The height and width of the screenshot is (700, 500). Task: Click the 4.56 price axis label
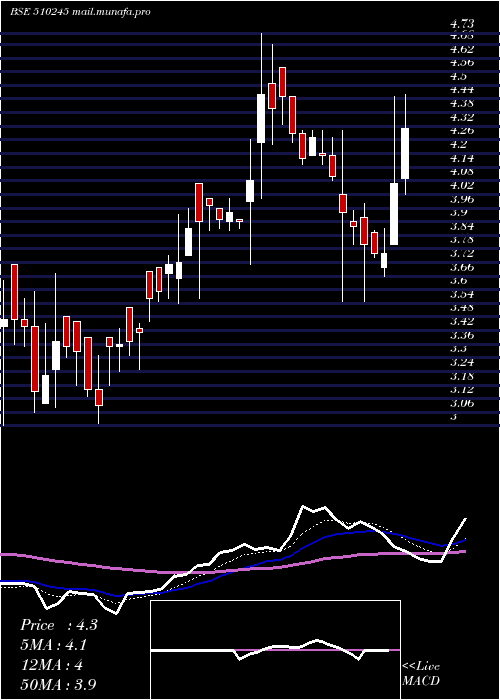[x=462, y=62]
